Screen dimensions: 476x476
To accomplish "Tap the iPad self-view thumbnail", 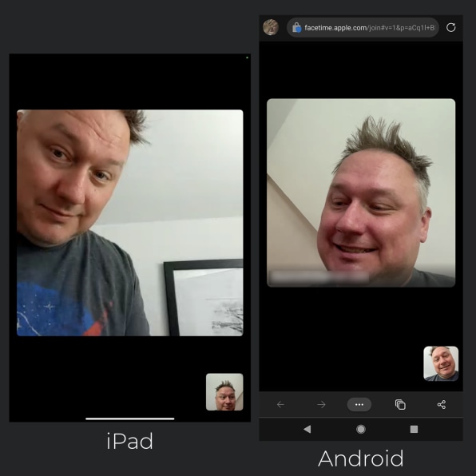I will point(224,392).
